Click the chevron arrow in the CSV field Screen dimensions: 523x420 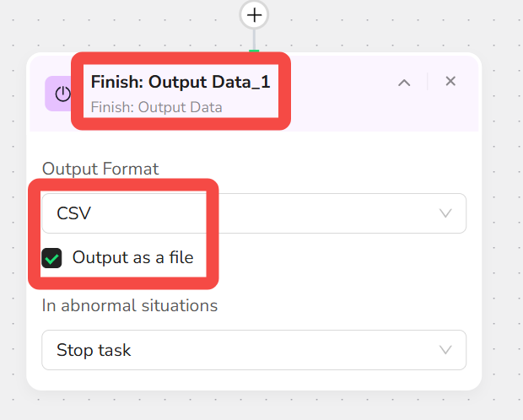point(445,213)
